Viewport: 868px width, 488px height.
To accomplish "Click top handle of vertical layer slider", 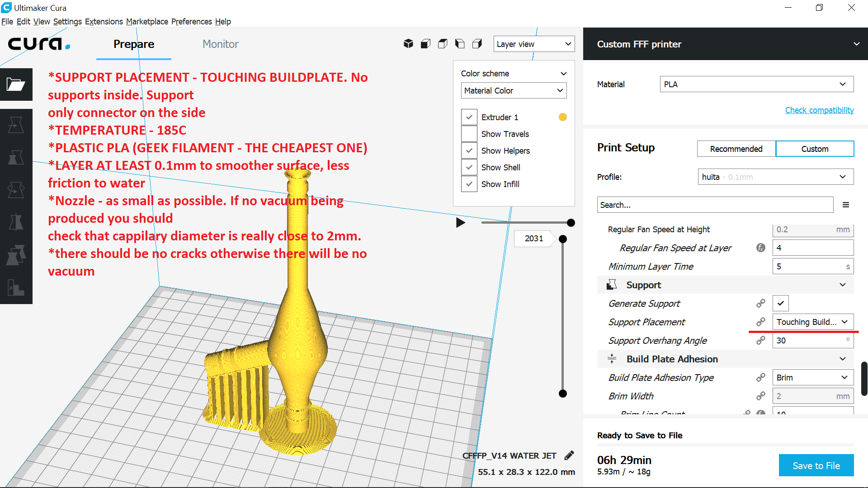I will 563,239.
